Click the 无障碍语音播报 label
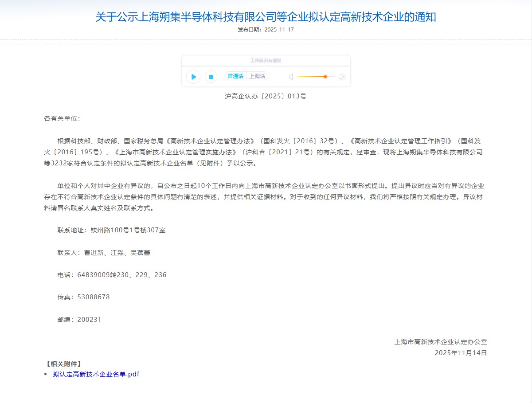The image size is (532, 403). pyautogui.click(x=266, y=60)
